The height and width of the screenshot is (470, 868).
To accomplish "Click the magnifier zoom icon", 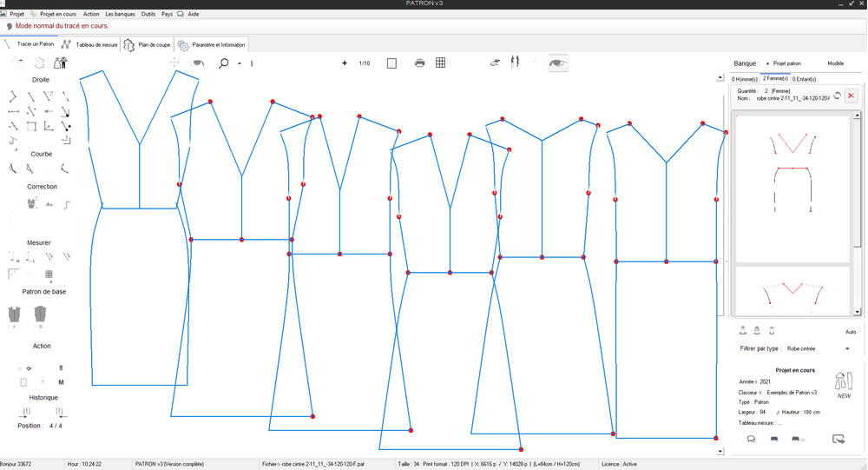I will (x=224, y=63).
